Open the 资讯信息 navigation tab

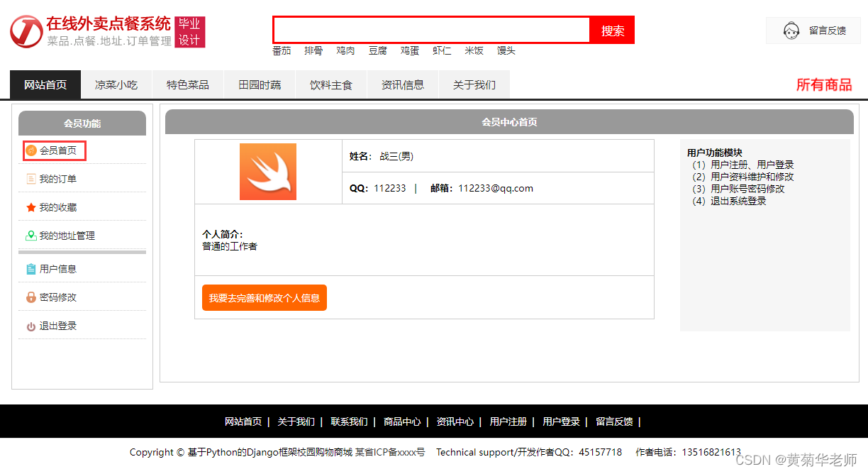click(403, 84)
